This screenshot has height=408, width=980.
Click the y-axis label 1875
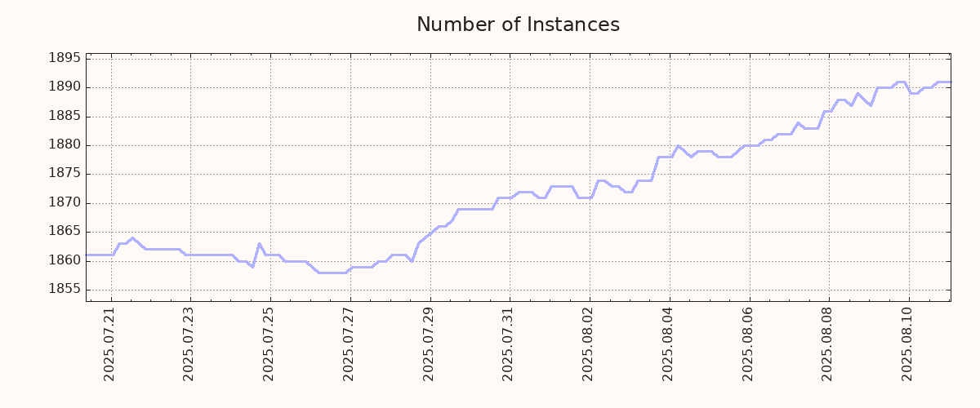(x=63, y=174)
